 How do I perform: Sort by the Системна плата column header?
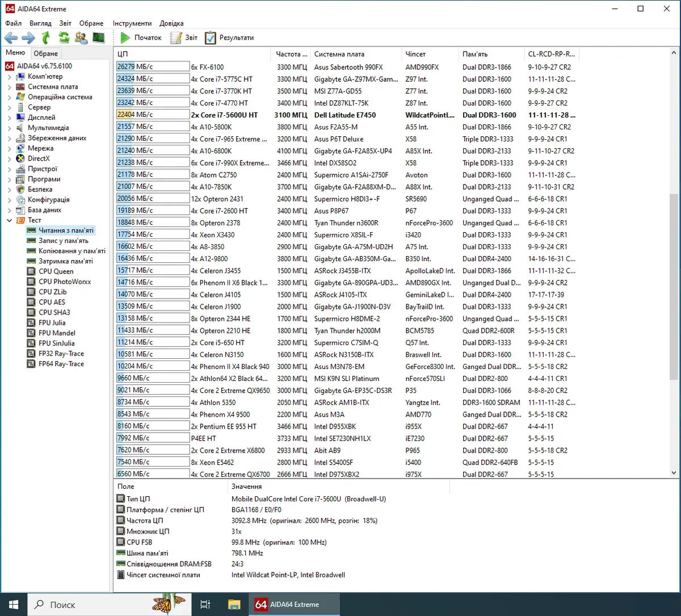[339, 54]
